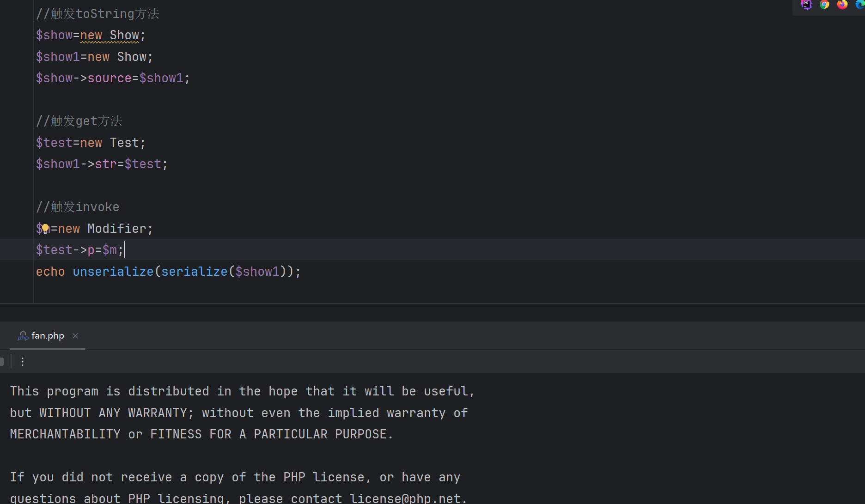Click the stop button in run toolbar
865x504 pixels.
click(2, 362)
